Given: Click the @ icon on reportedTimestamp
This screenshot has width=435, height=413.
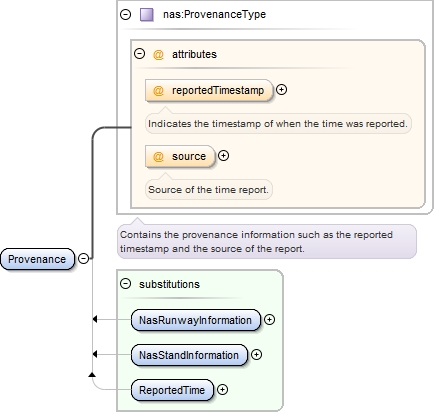Looking at the screenshot, I should coord(158,90).
